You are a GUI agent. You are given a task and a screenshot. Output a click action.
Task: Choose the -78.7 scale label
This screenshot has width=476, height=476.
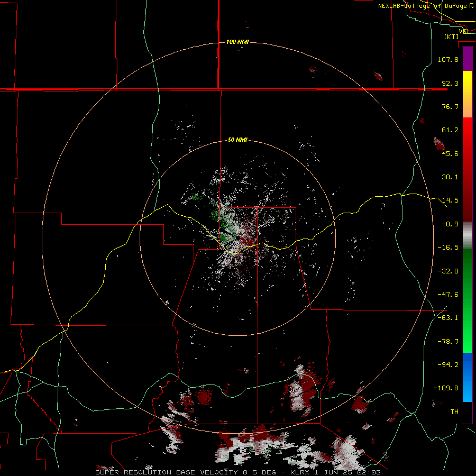448,342
